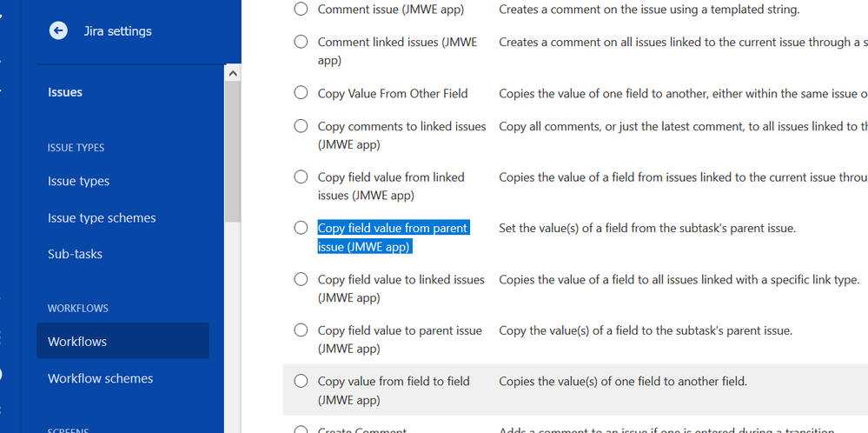Choose Copy field value to linked issues radio
The height and width of the screenshot is (433, 868).
tap(301, 280)
